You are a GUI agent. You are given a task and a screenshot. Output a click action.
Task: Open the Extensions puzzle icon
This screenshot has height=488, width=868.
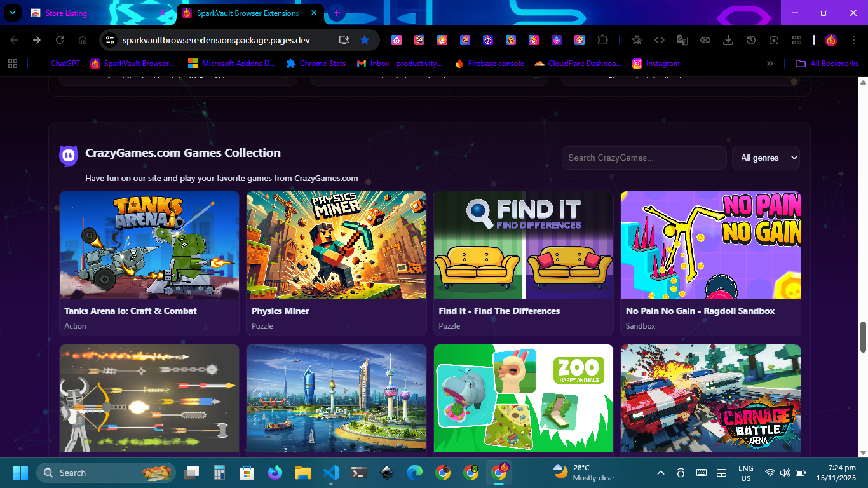pyautogui.click(x=602, y=40)
